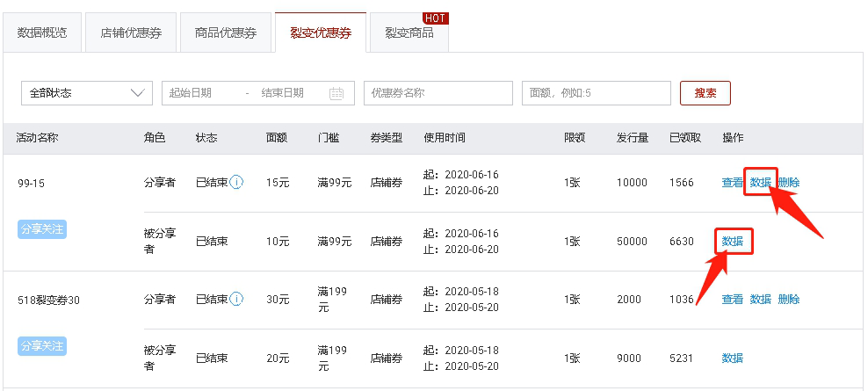Open 数据 for 99-15 被分享者 row
The width and height of the screenshot is (868, 391).
click(733, 241)
